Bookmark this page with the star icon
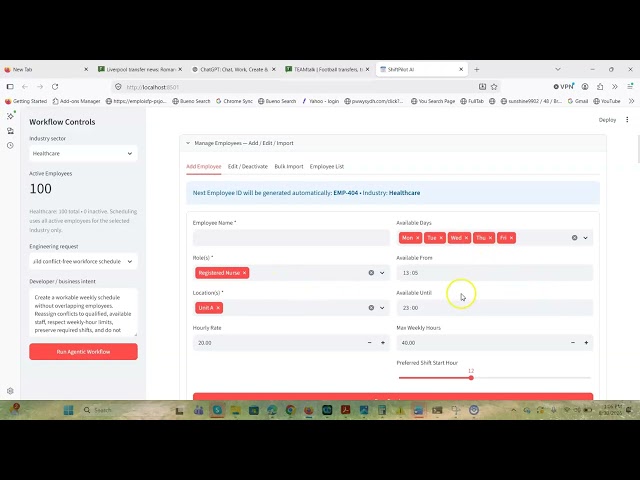This screenshot has height=480, width=640. pos(494,87)
